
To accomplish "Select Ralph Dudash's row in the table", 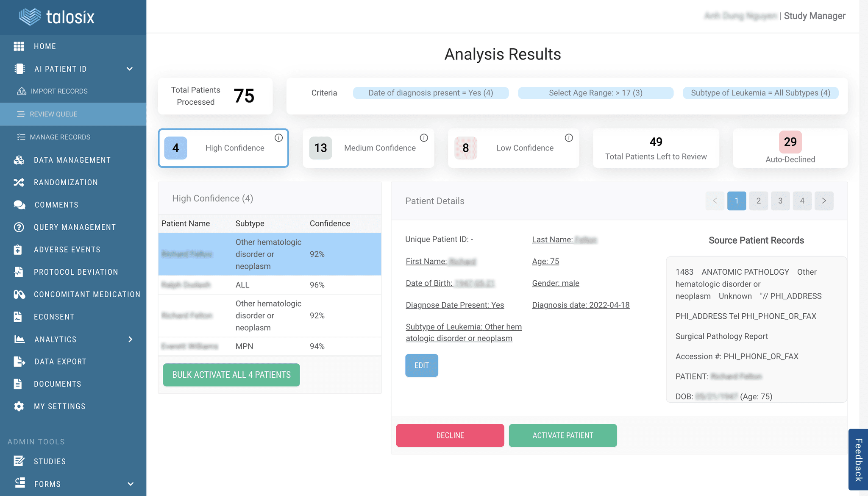I will (269, 284).
